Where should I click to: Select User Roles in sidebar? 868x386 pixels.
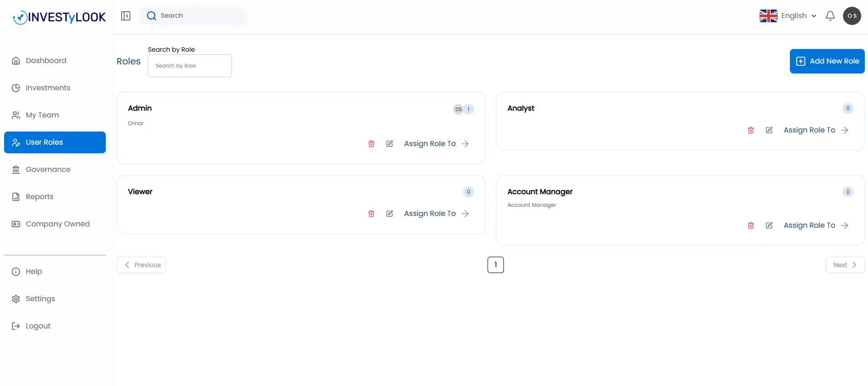(x=55, y=142)
